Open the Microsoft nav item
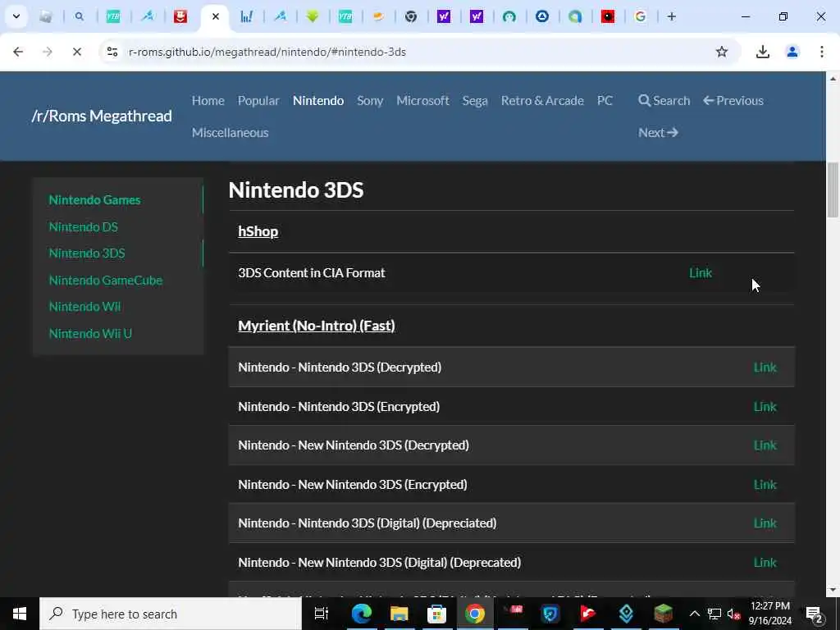This screenshot has height=630, width=840. click(x=422, y=101)
